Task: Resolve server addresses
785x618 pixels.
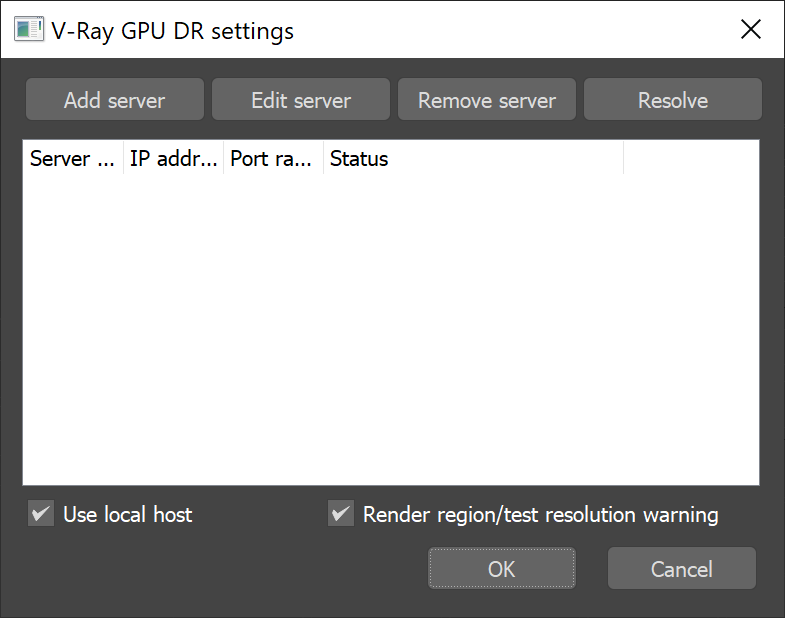Action: (x=673, y=99)
